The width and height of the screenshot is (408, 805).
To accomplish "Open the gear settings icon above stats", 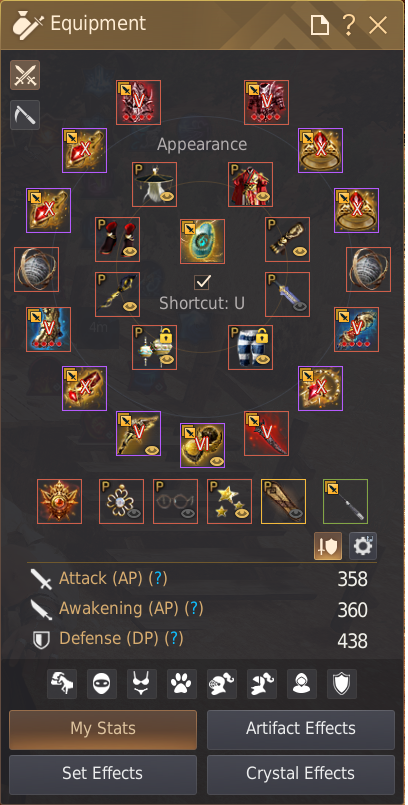I will pyautogui.click(x=363, y=546).
